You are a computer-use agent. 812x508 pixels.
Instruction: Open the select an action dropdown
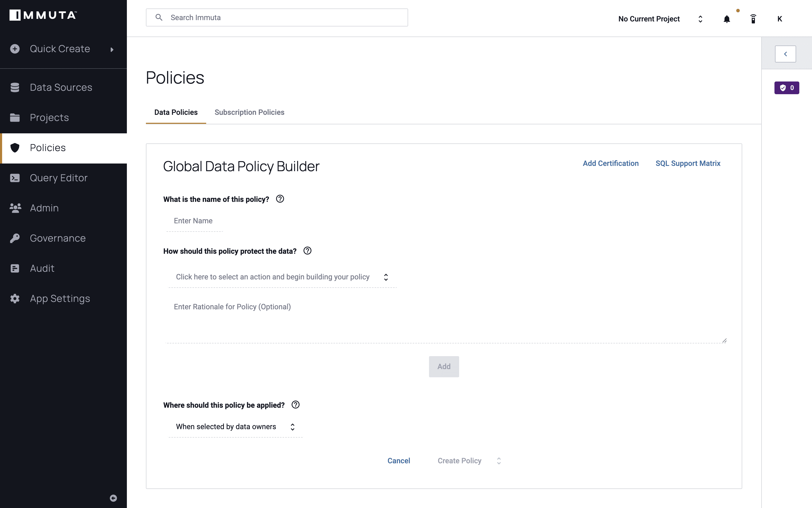click(x=283, y=277)
